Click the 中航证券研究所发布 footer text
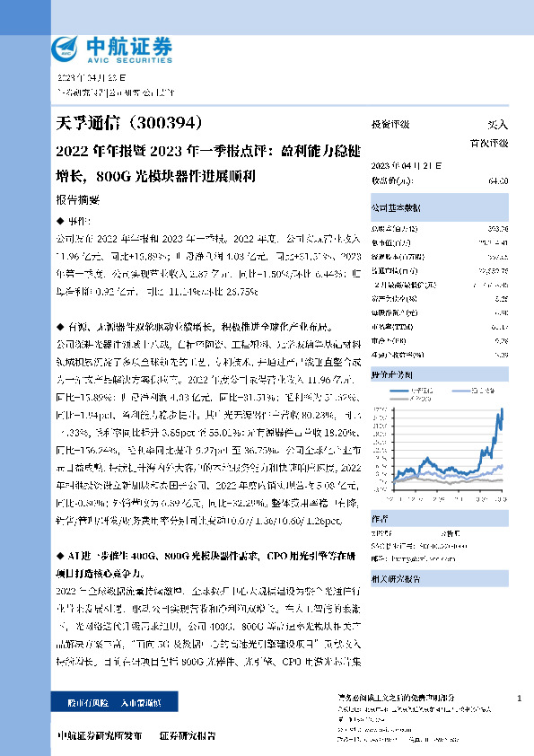534x756 pixels. (x=100, y=735)
